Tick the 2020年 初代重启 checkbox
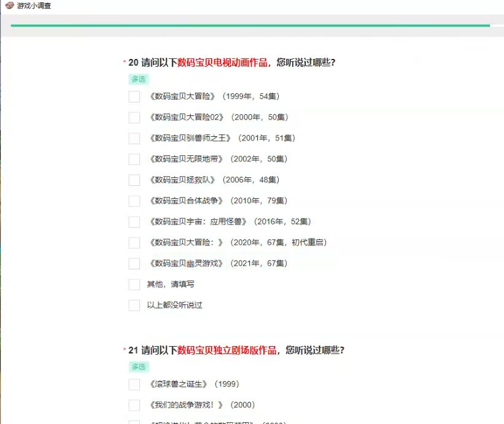This screenshot has width=504, height=424. coord(134,242)
